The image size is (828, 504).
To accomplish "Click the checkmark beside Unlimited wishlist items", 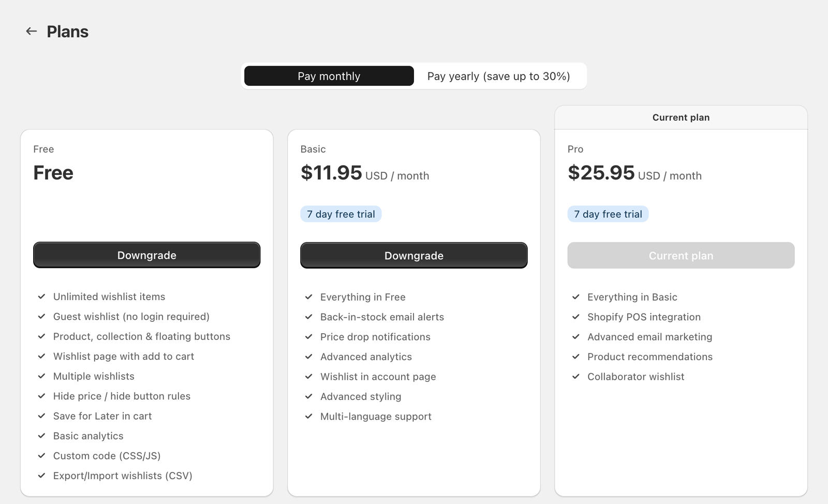I will point(41,297).
